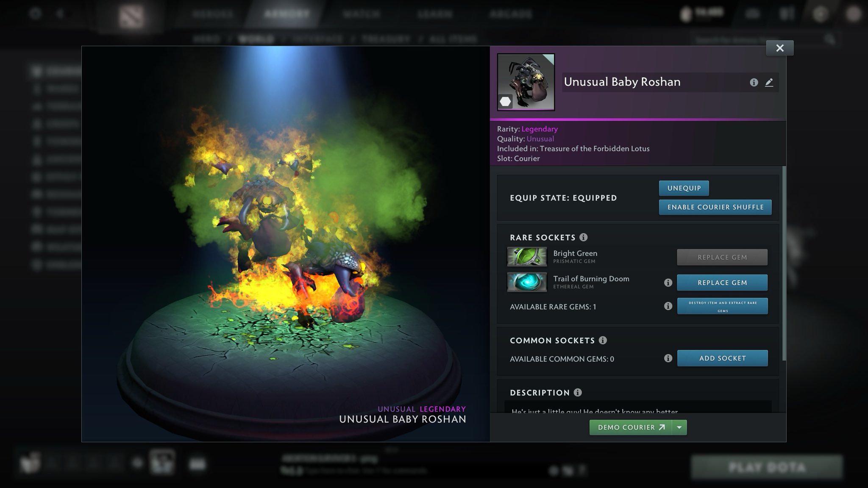Click the details panel scrollbar

784,263
